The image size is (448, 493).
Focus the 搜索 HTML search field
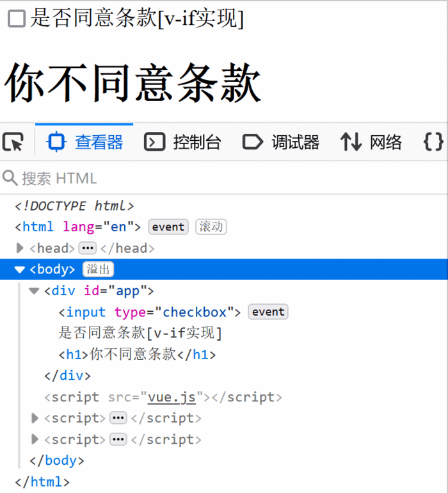tap(224, 178)
